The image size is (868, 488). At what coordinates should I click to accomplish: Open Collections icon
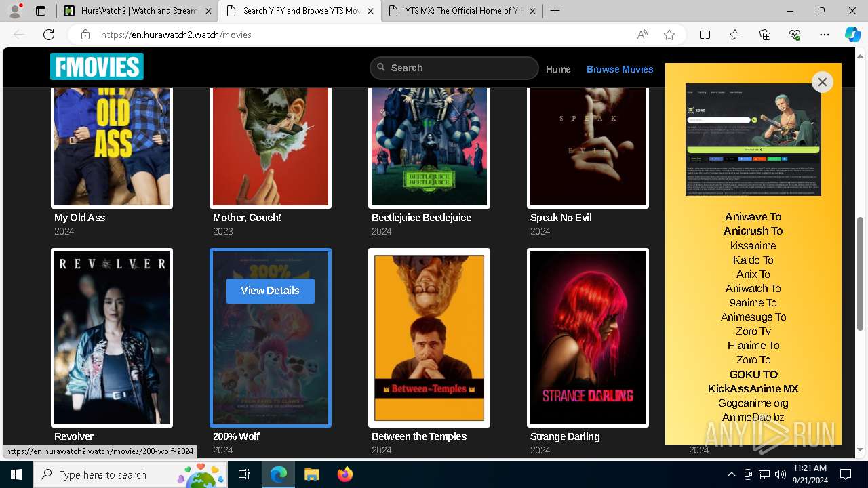(765, 35)
